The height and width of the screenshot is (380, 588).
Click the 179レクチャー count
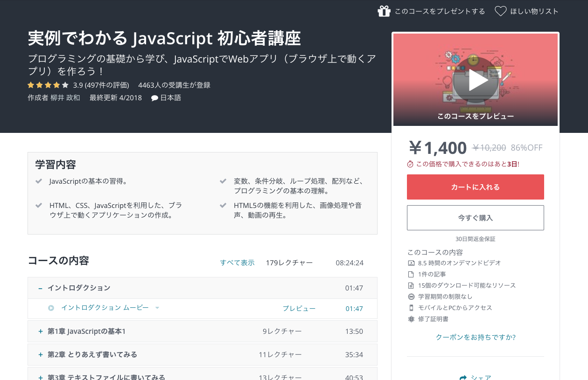pyautogui.click(x=289, y=263)
